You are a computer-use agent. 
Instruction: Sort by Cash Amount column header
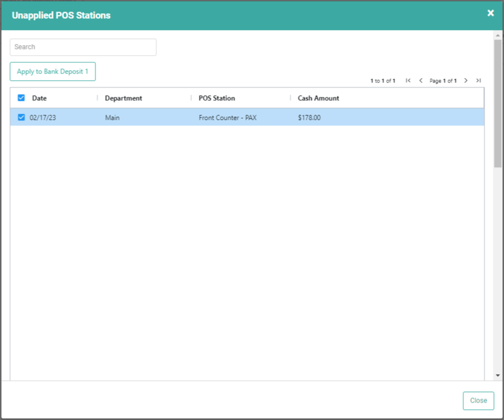coord(318,98)
